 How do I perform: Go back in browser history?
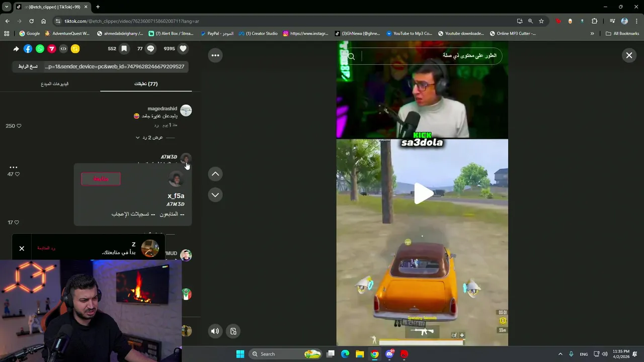pyautogui.click(x=7, y=21)
